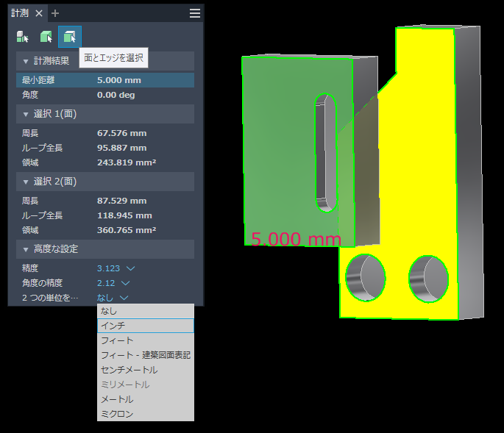Open the 精度 dropdown showing 3.123
504x433 pixels.
(116, 268)
